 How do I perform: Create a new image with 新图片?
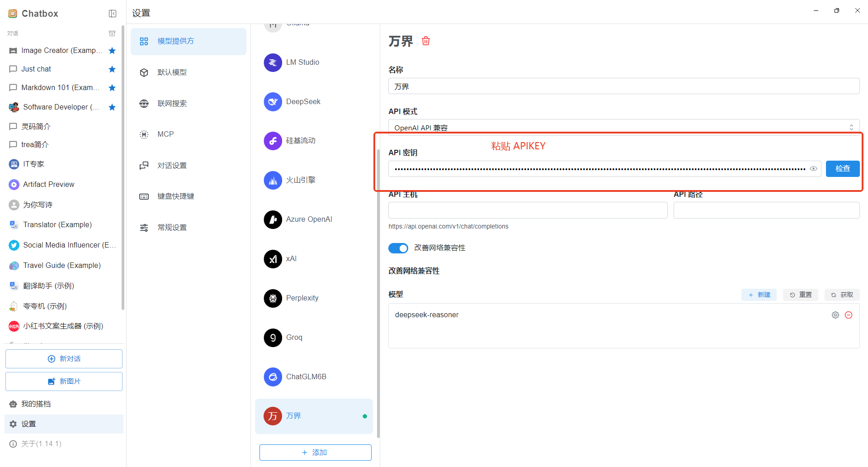point(64,381)
